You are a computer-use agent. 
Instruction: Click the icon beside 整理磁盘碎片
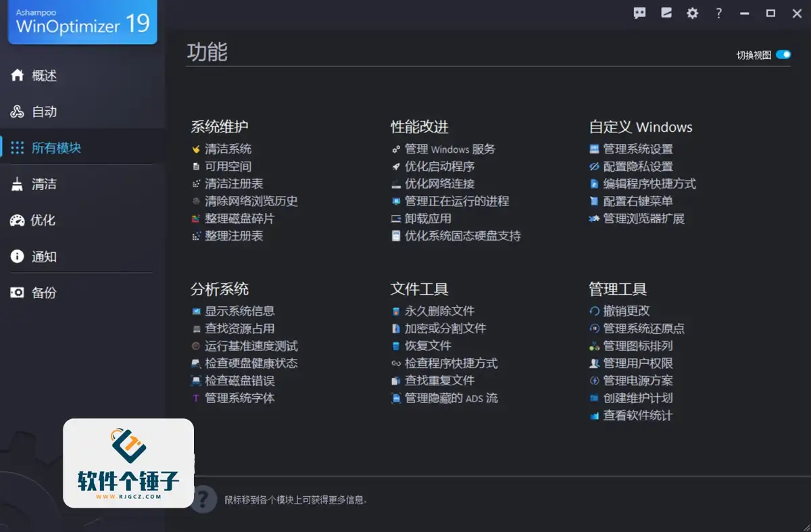(196, 219)
